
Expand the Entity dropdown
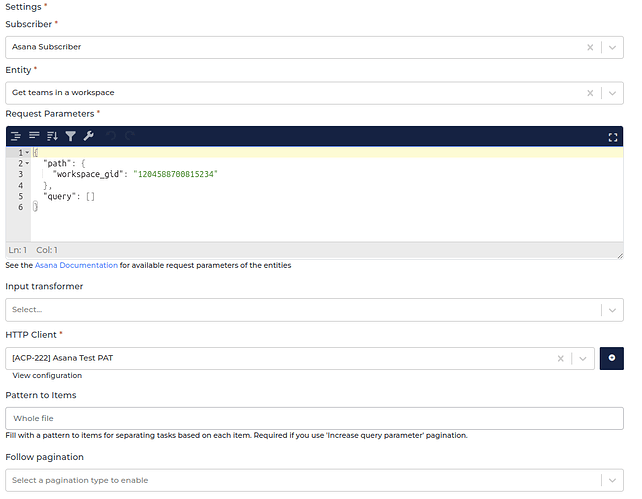coord(613,93)
